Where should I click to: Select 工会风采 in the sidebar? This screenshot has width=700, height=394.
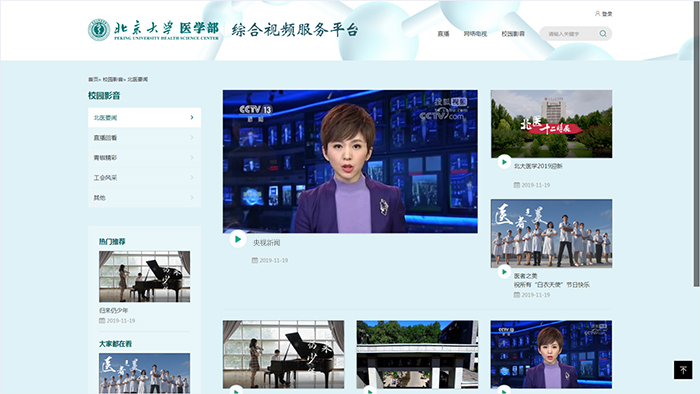(x=144, y=177)
